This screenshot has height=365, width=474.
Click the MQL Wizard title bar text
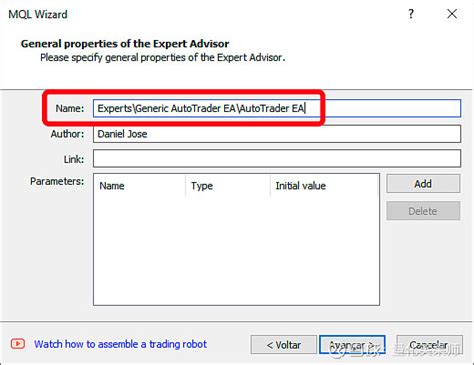coord(38,14)
